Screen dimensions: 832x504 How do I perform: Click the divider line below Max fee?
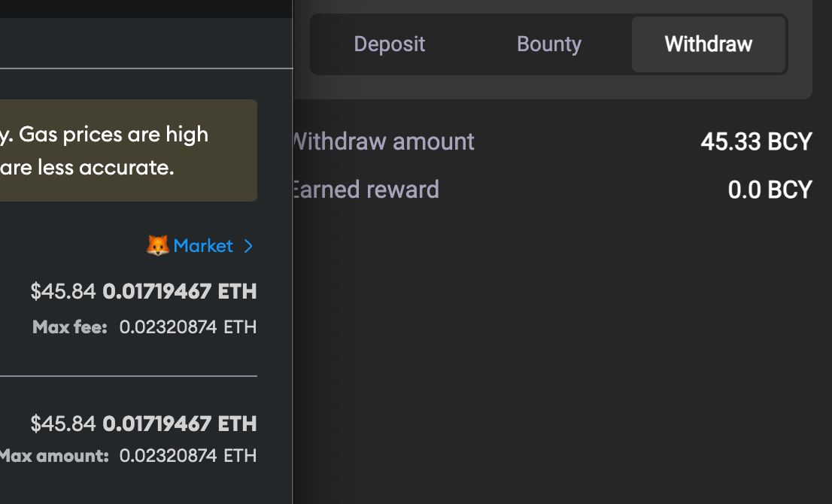pos(129,376)
